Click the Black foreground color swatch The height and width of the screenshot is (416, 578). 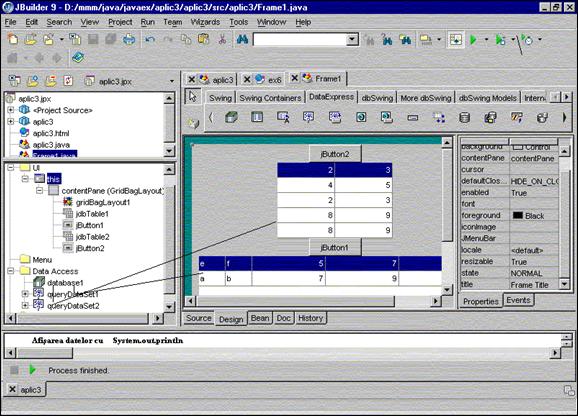[518, 215]
